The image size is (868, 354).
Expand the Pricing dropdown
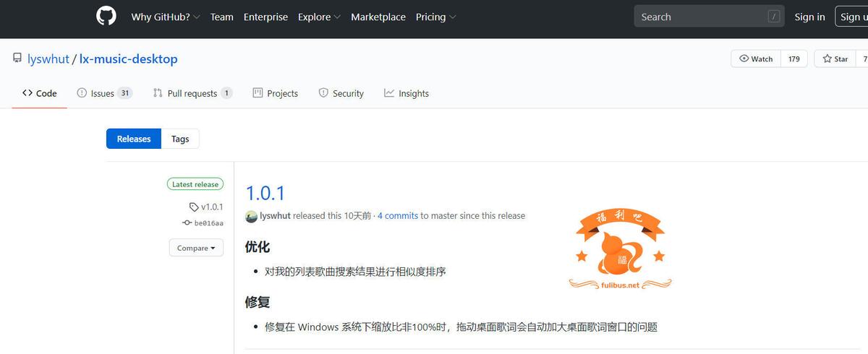(436, 17)
